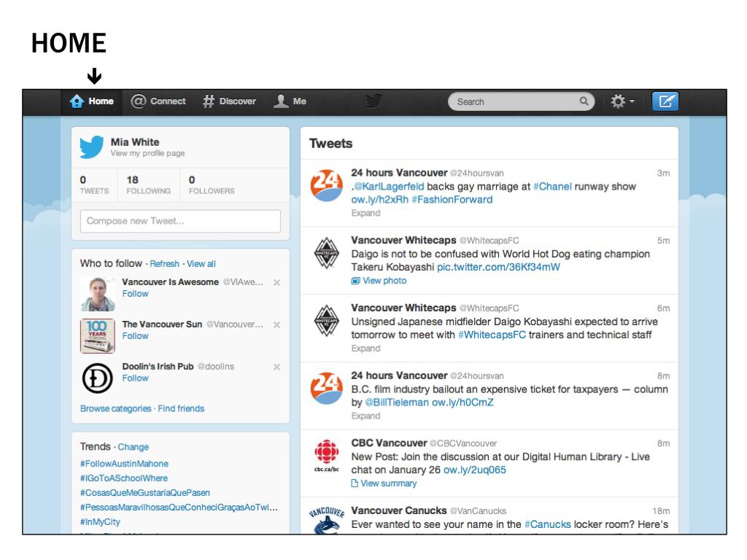This screenshot has height=560, width=747.
Task: Refresh the Who to follow list
Action: (164, 264)
